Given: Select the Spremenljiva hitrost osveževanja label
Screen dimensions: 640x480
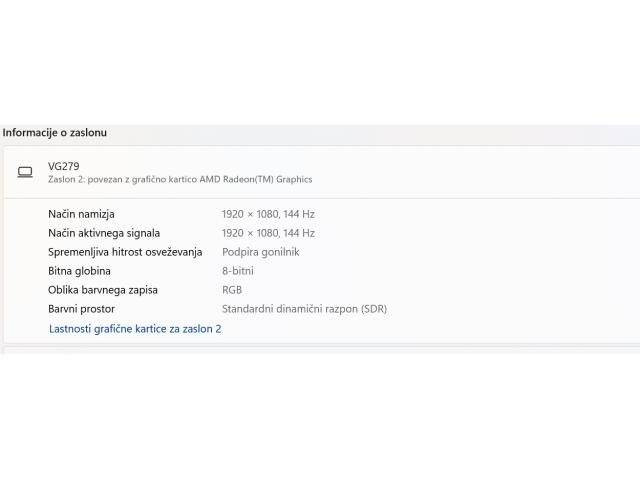Looking at the screenshot, I should (x=125, y=252).
